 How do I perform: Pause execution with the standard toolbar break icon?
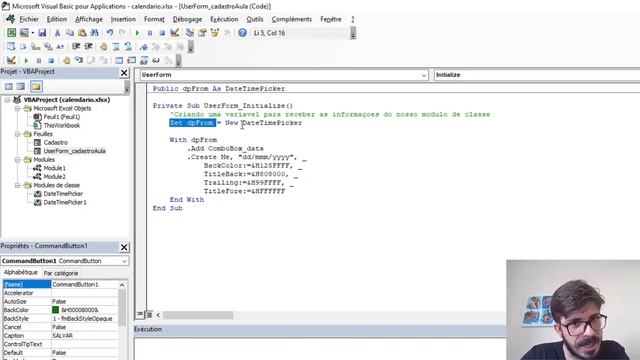(150, 33)
